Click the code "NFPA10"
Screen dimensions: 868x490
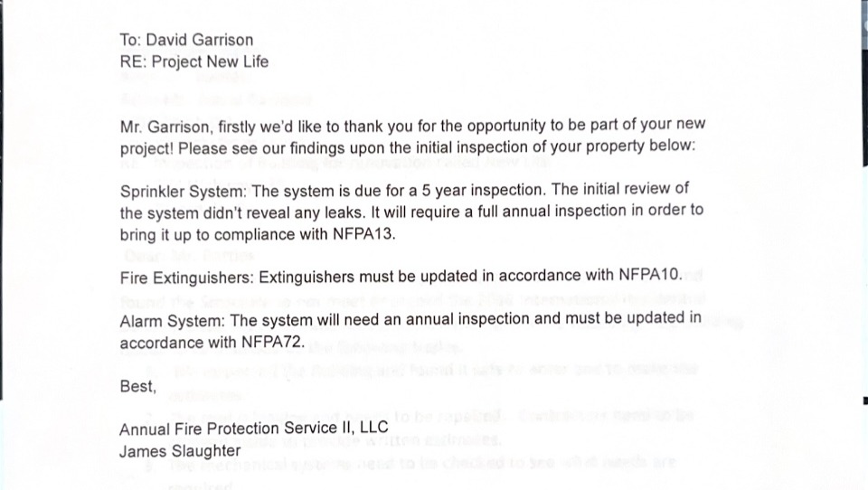(x=650, y=275)
